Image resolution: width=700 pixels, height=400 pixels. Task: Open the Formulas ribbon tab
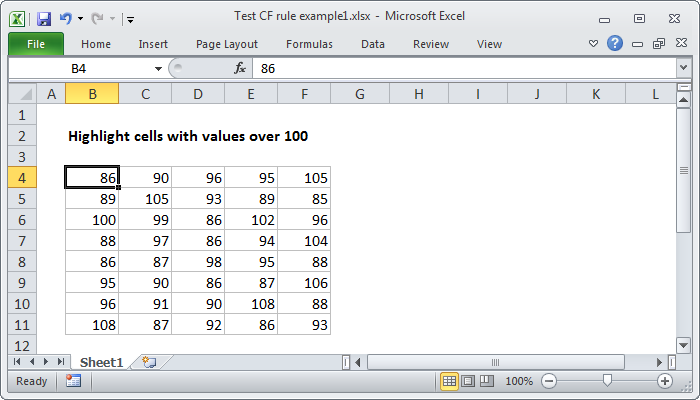click(309, 44)
